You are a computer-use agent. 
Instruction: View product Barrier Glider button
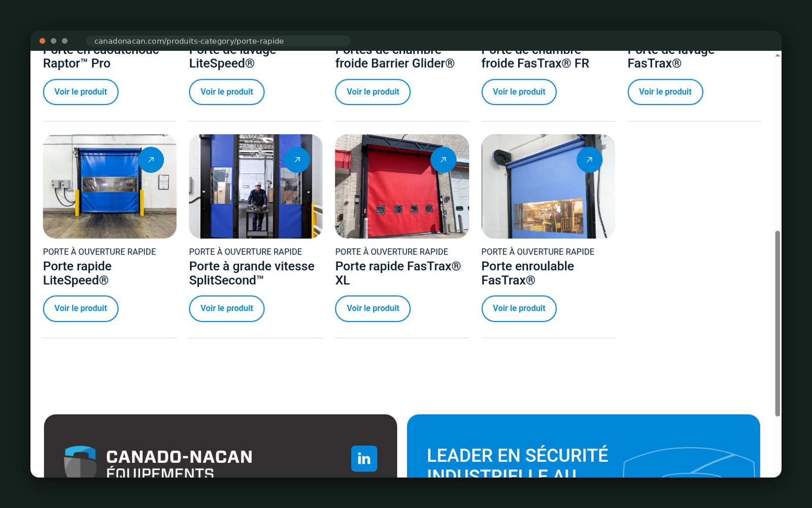click(x=373, y=92)
